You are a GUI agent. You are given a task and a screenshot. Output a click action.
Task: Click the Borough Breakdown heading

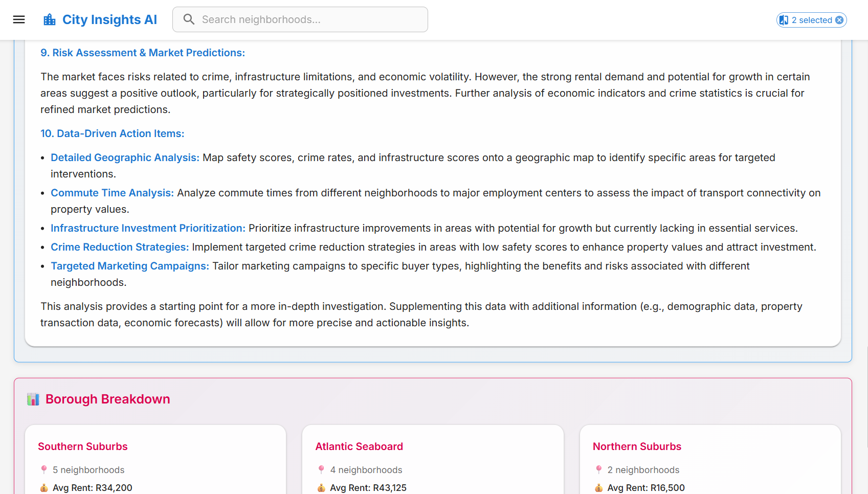107,399
